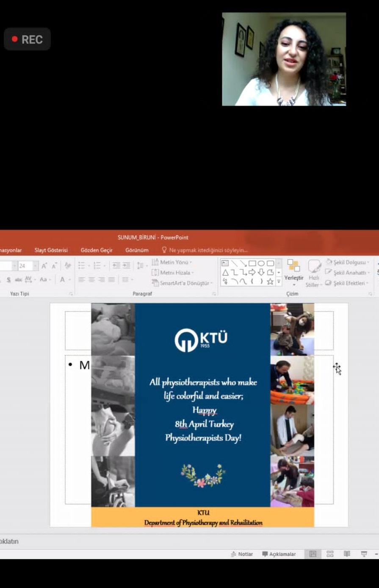Open Reading View from status bar

point(347,554)
